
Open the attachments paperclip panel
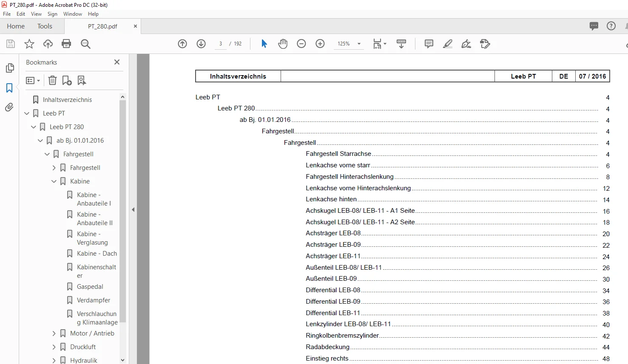click(x=9, y=107)
